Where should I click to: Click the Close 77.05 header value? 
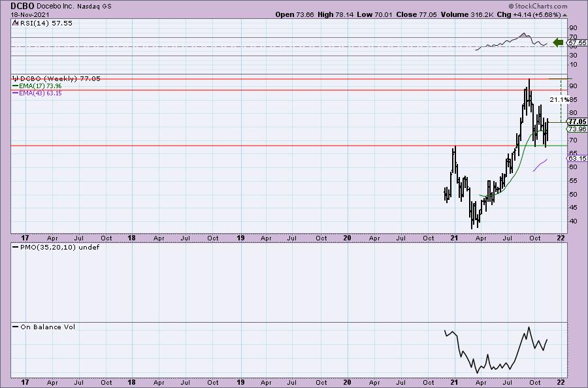416,14
